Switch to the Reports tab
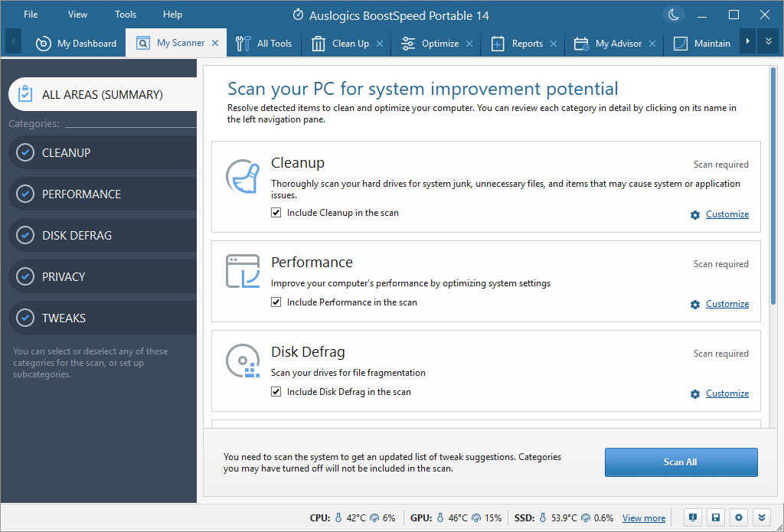 [527, 44]
